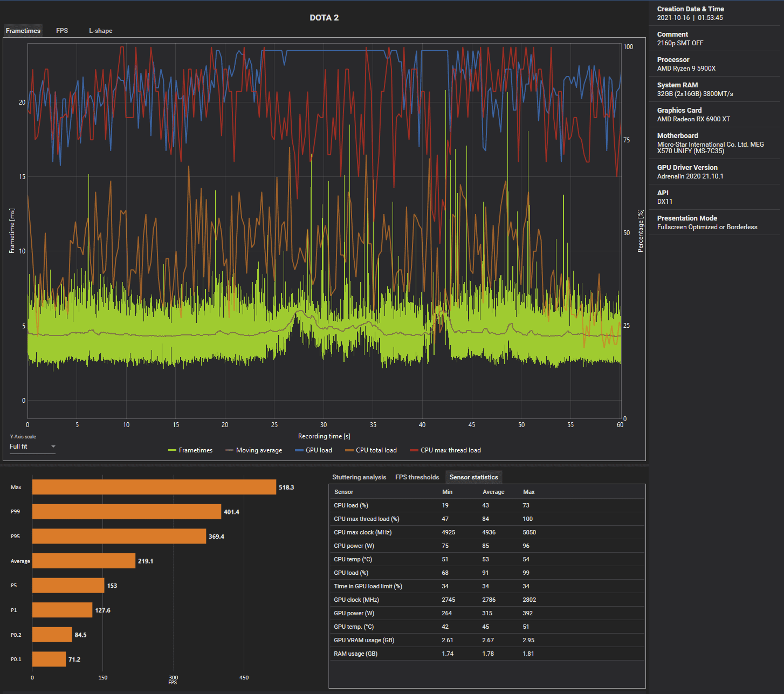The image size is (784, 694).
Task: Click the Processor value AMD Ryzen 9 5900X
Action: coord(686,68)
